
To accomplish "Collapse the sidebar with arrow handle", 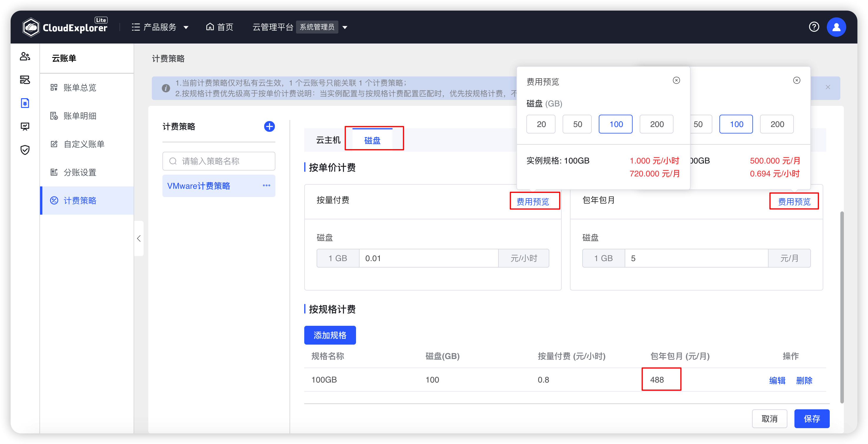I will (x=139, y=239).
